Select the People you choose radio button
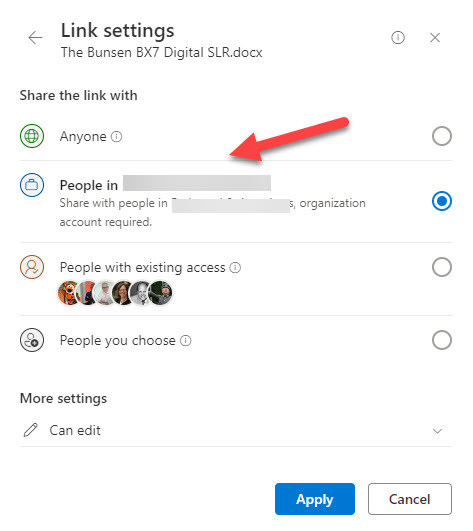 442,340
